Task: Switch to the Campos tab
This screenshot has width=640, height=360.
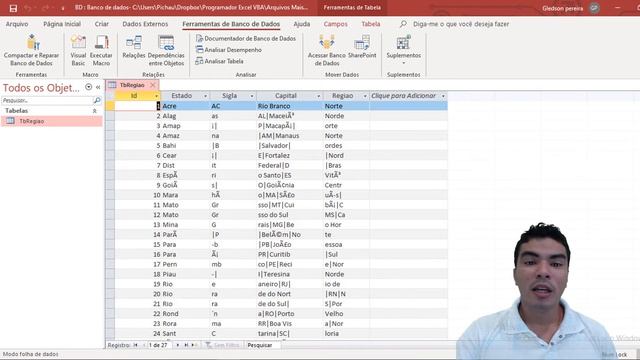Action: point(336,24)
